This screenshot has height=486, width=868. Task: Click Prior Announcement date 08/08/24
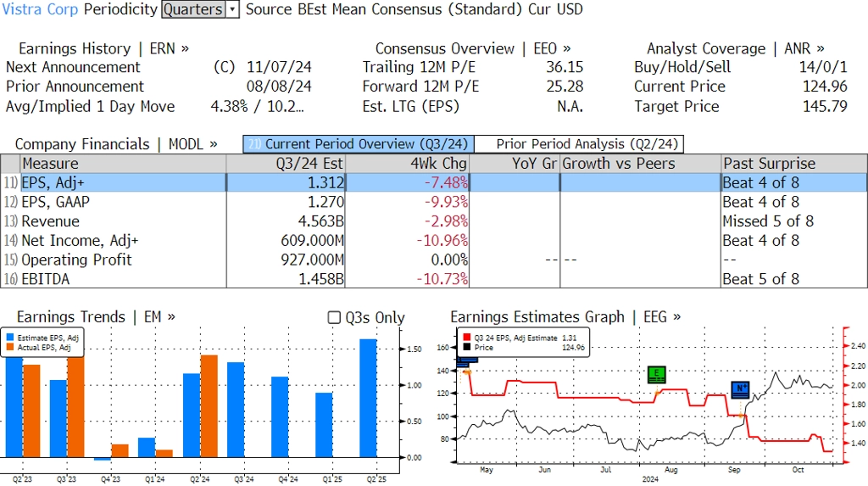(279, 87)
